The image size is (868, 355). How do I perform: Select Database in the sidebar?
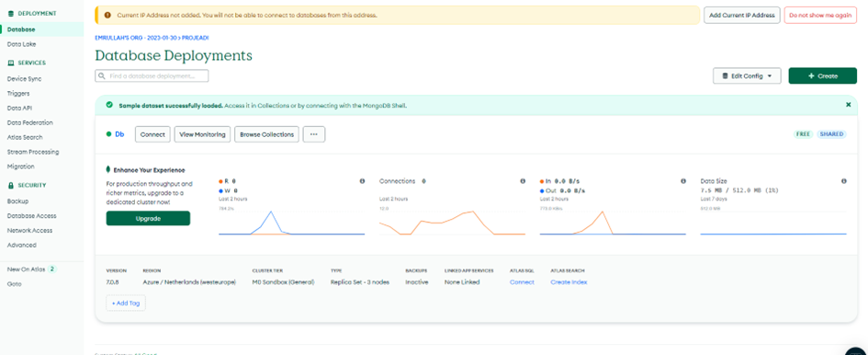coord(42,29)
